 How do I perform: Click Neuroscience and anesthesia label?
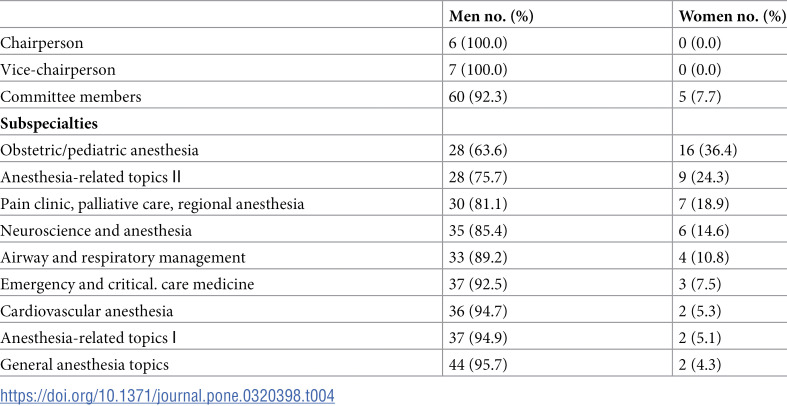tap(96, 231)
